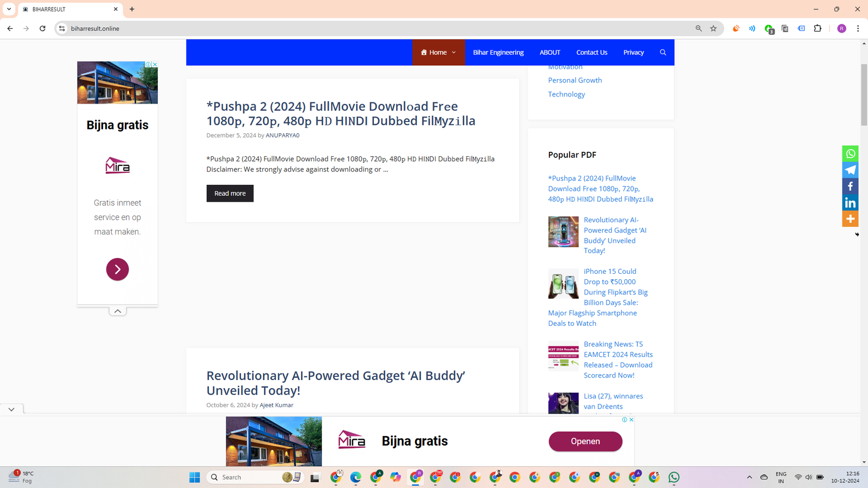Open the 'AI Buddy' Unveiled Today post title

(x=336, y=383)
